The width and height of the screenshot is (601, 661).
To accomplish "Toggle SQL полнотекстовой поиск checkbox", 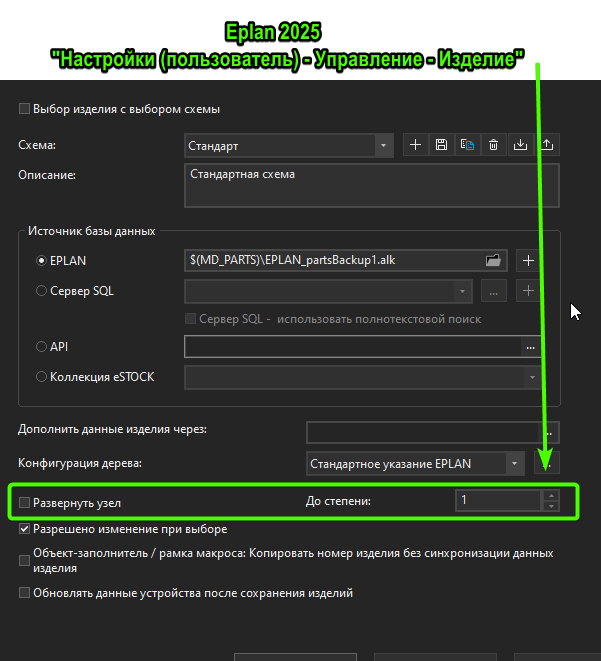I will [x=190, y=319].
